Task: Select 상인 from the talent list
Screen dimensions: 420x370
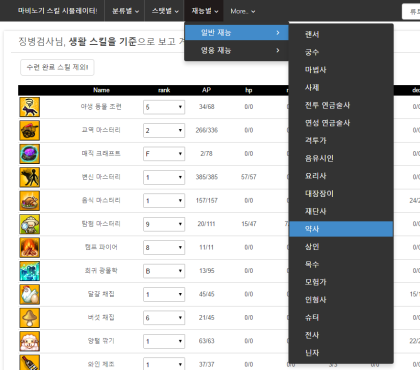Action: [341, 247]
